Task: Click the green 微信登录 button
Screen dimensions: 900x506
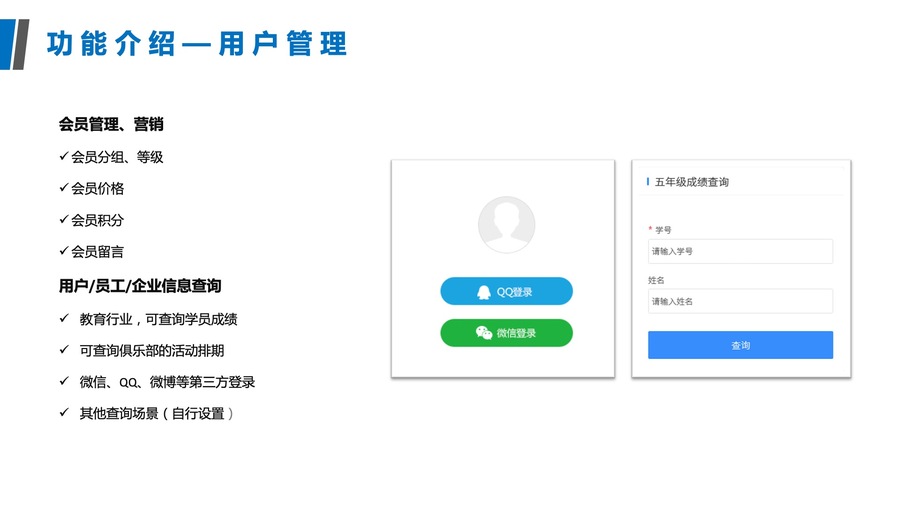Action: coord(506,333)
